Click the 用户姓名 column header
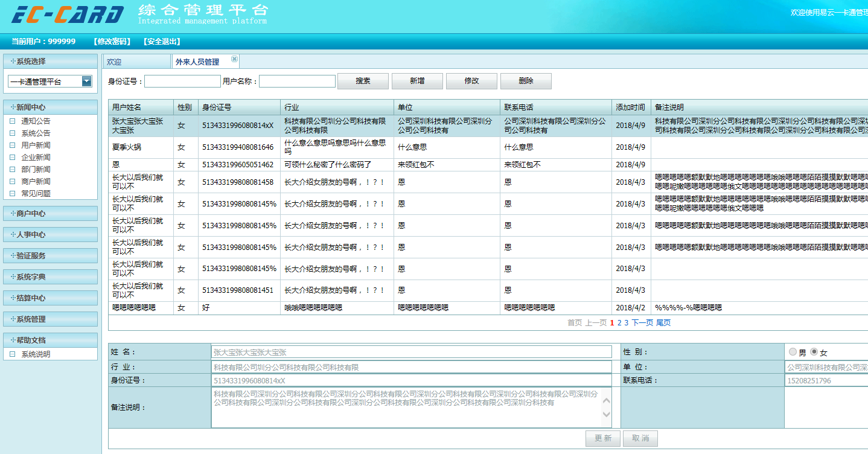 pos(141,107)
